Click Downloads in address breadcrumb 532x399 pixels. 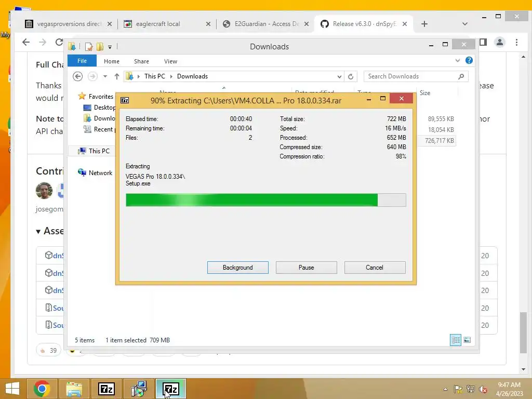[192, 76]
